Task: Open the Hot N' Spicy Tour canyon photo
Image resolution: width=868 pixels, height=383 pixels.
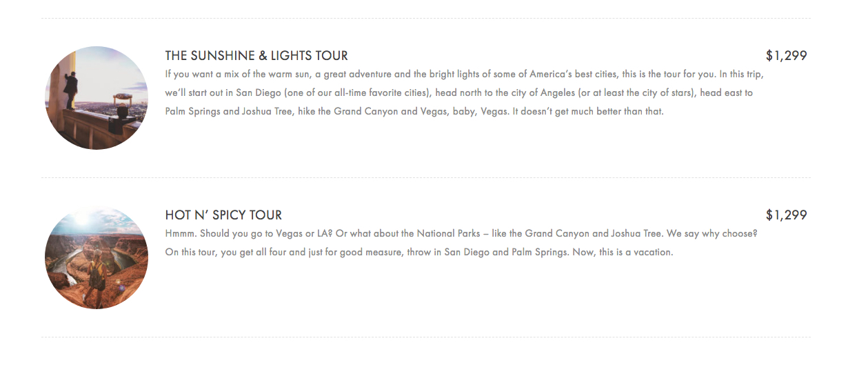Action: point(97,257)
